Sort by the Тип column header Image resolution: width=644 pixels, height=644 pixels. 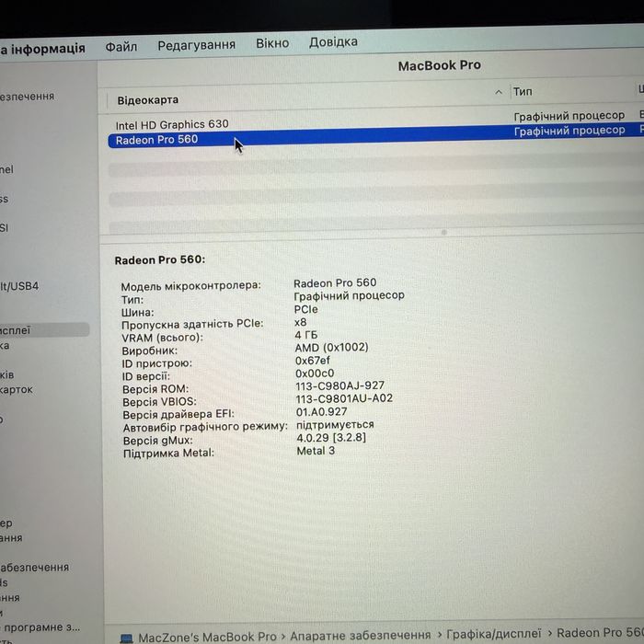tap(523, 91)
